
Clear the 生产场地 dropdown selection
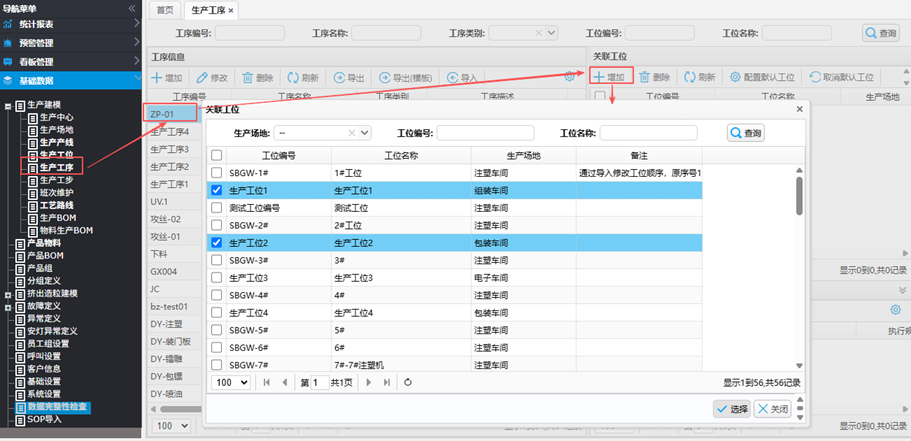352,133
